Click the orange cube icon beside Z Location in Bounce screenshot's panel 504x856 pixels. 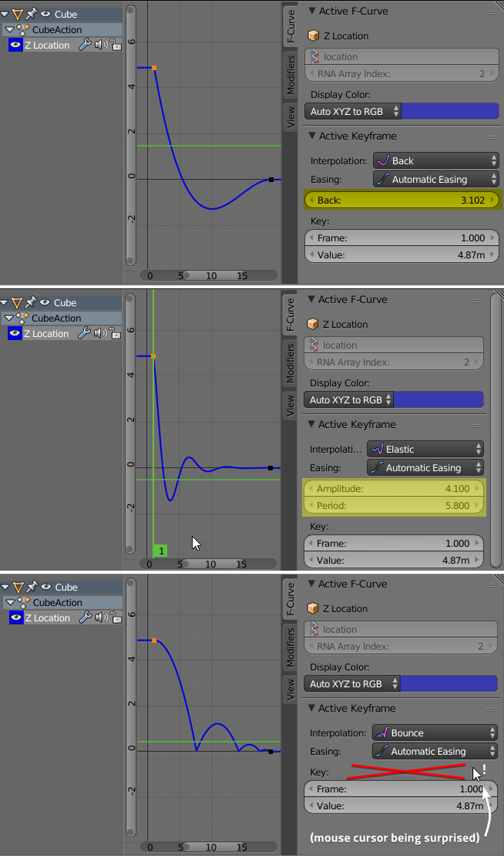[x=313, y=608]
